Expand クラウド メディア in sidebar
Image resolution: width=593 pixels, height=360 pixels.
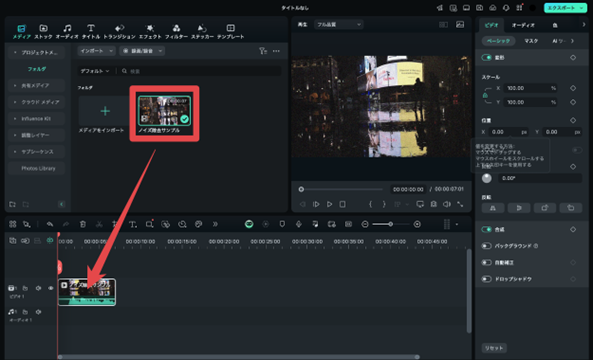pyautogui.click(x=36, y=102)
